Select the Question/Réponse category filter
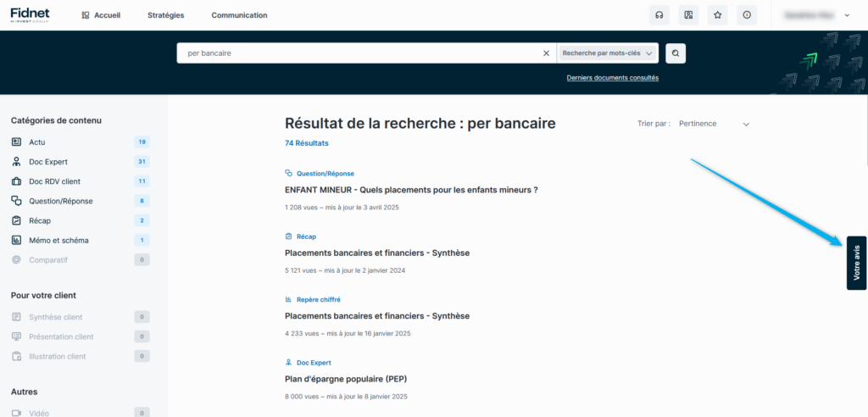This screenshot has height=417, width=868. point(60,201)
